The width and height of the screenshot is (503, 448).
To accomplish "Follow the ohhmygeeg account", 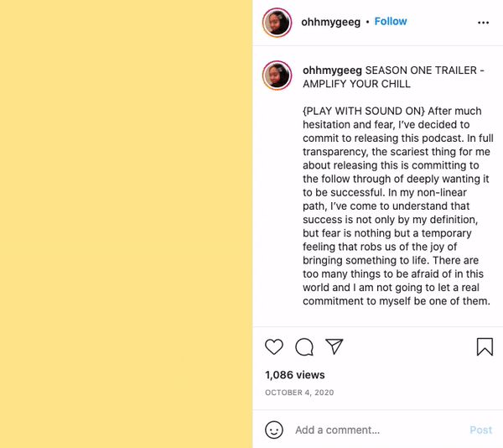I will (x=391, y=22).
